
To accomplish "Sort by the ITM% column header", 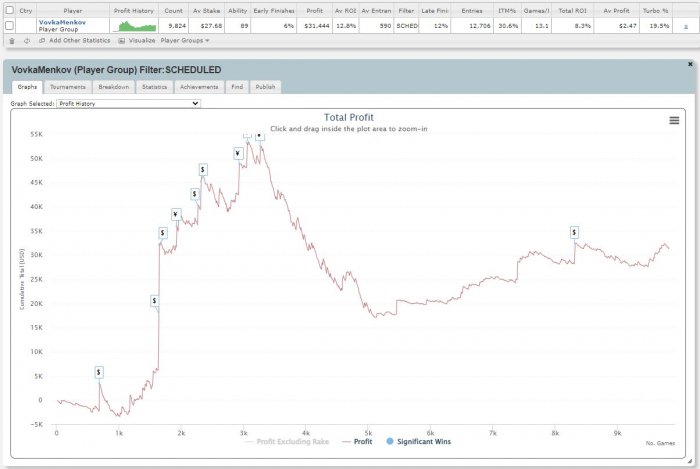I will coord(507,11).
